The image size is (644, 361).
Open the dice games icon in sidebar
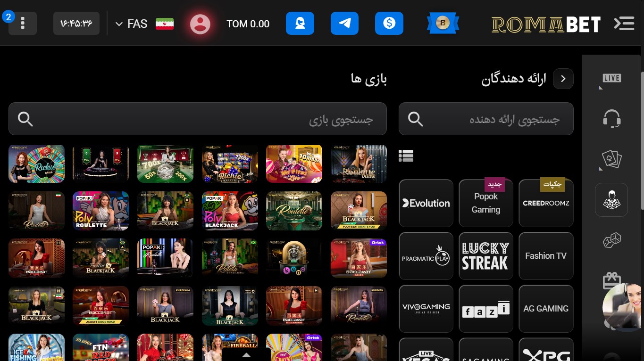pyautogui.click(x=611, y=240)
